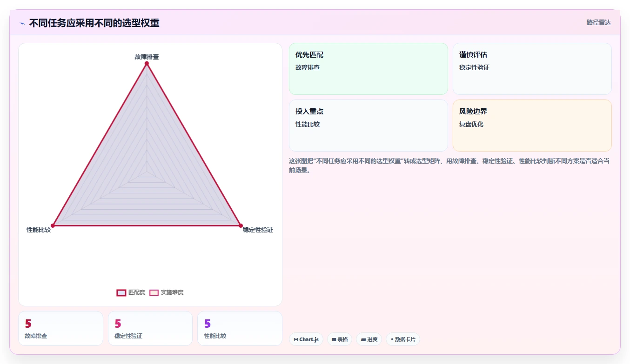Click the page title 不同任务应采用不同的选型权重

(94, 23)
